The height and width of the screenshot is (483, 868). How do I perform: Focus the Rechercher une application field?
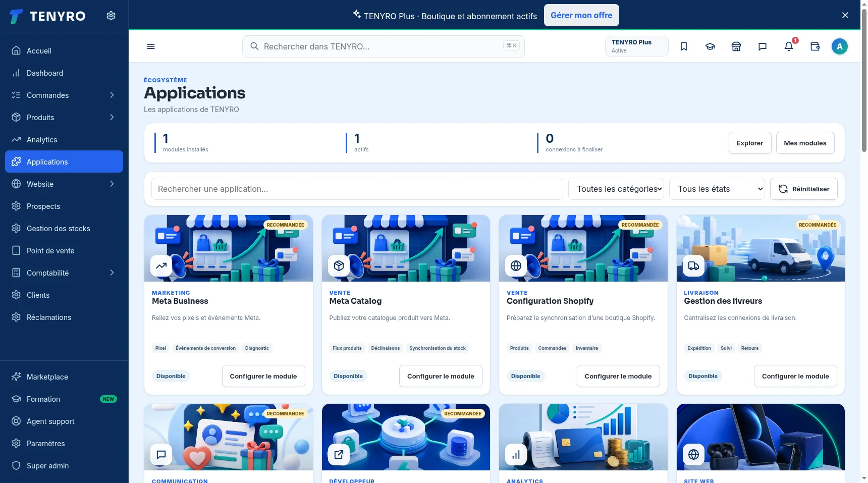357,189
